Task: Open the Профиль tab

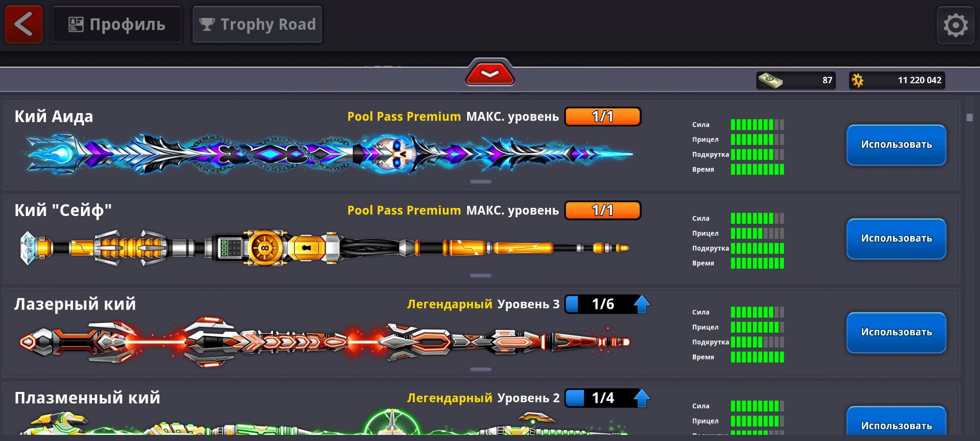Action: click(117, 24)
